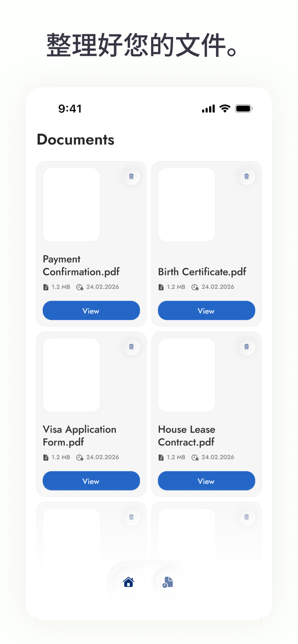
Task: Delete Birth Certificate.pdf using trash icon
Action: click(246, 176)
